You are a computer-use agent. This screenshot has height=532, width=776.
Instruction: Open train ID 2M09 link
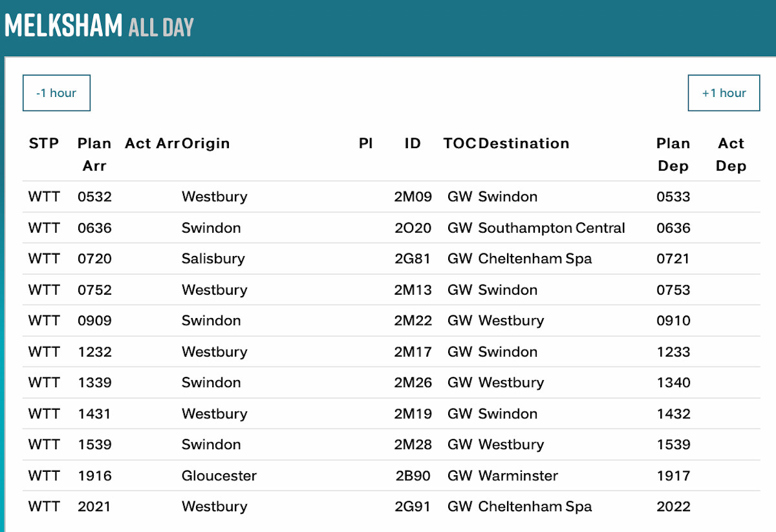413,197
